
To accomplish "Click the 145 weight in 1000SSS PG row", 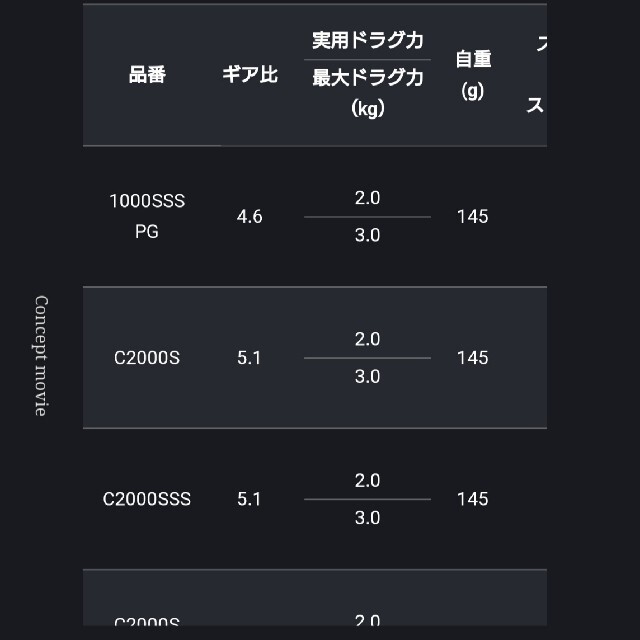I will point(472,216).
